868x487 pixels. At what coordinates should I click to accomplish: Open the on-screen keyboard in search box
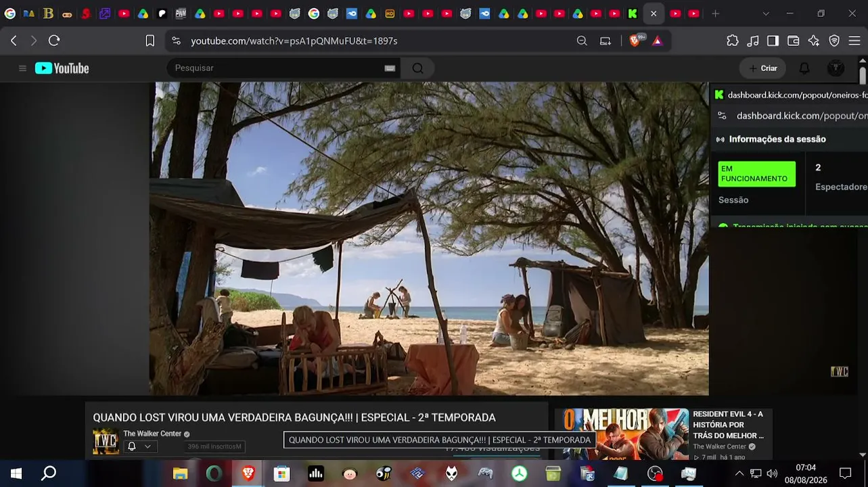[390, 68]
